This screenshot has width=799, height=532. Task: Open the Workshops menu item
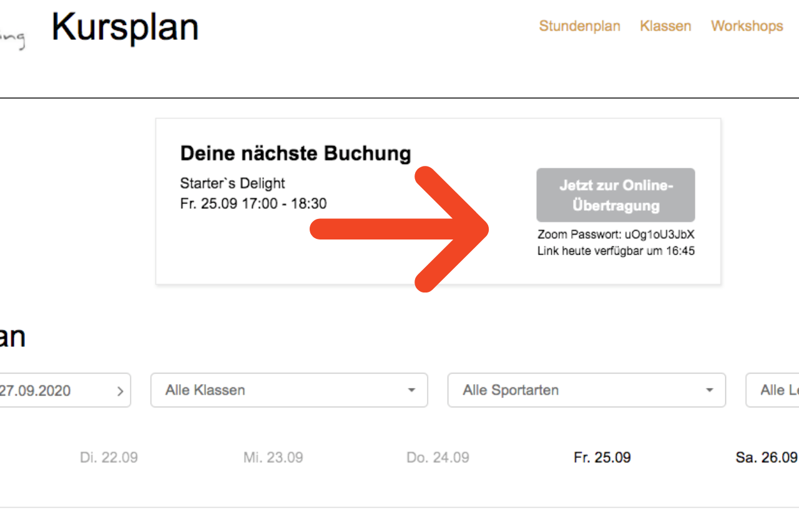click(x=747, y=26)
